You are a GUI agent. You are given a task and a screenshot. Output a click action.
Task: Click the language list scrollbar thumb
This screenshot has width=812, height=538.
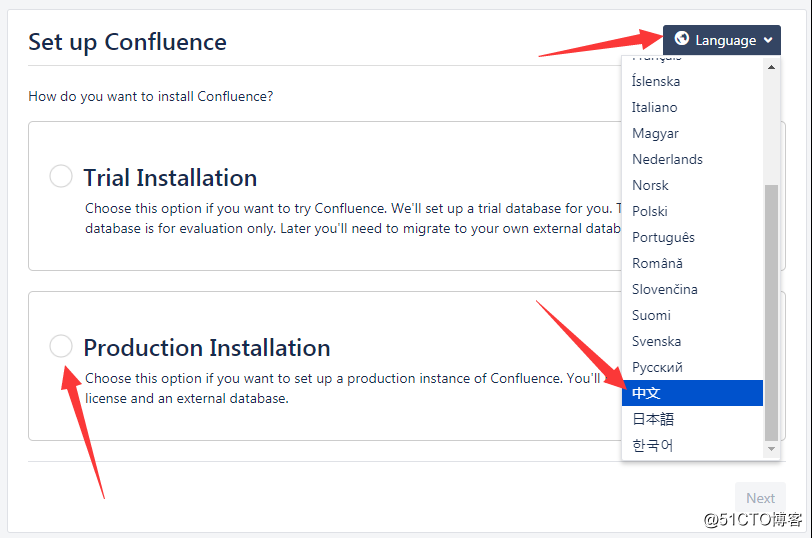(x=771, y=312)
